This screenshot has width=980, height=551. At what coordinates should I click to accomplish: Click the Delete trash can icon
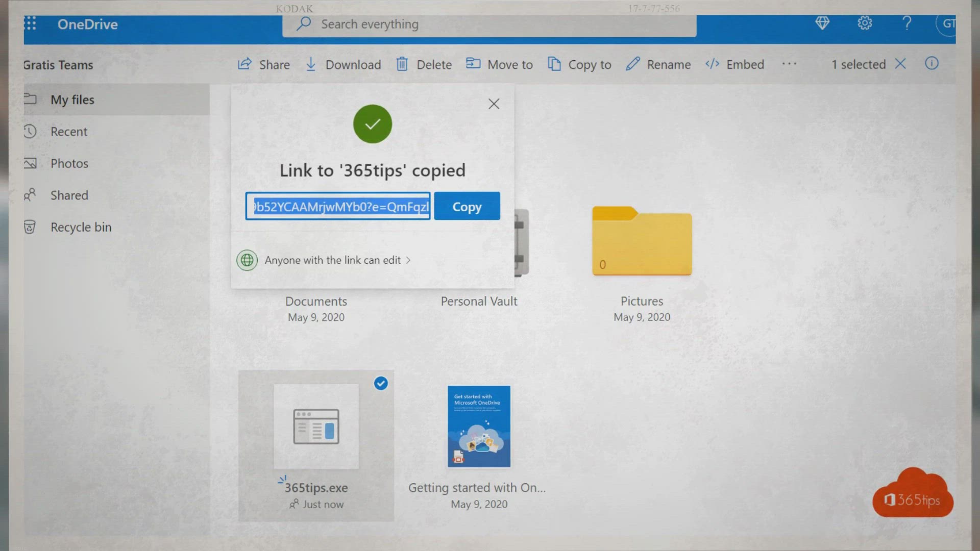[x=402, y=64]
